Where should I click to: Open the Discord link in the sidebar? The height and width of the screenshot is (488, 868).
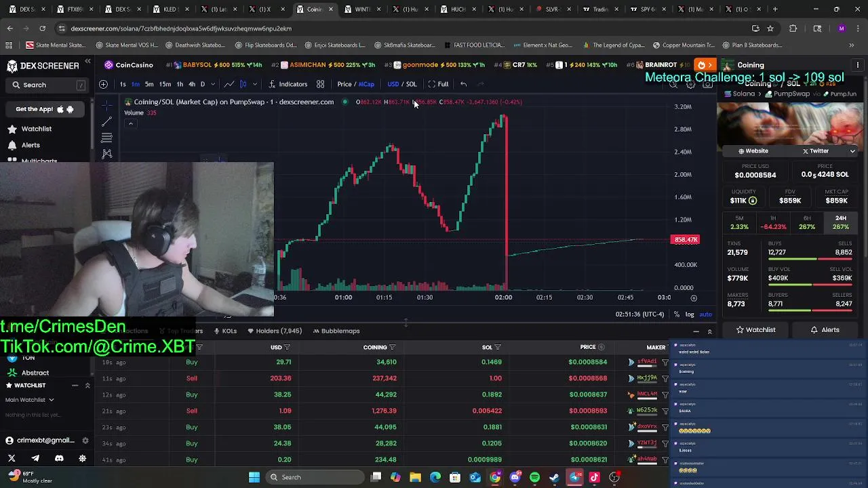(x=59, y=458)
